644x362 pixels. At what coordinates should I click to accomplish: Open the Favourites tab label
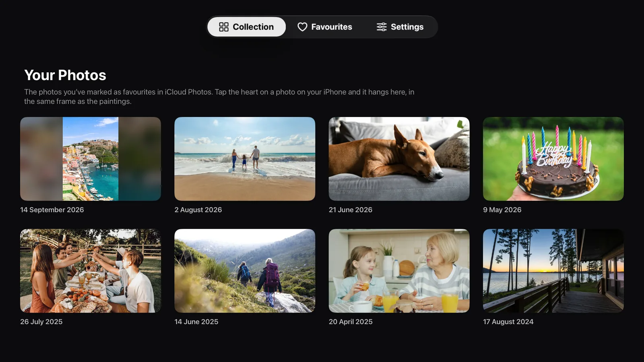pos(332,27)
